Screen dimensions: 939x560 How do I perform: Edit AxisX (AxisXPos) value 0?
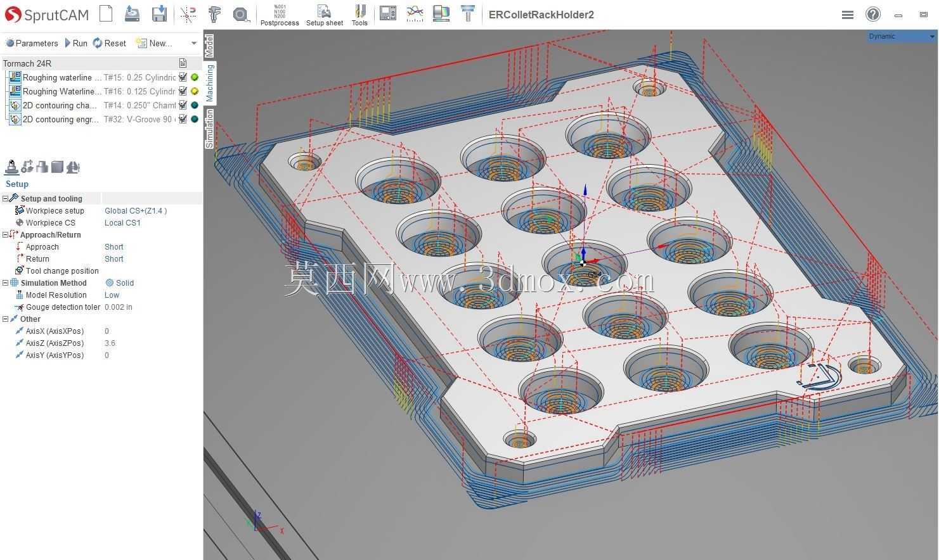click(107, 331)
